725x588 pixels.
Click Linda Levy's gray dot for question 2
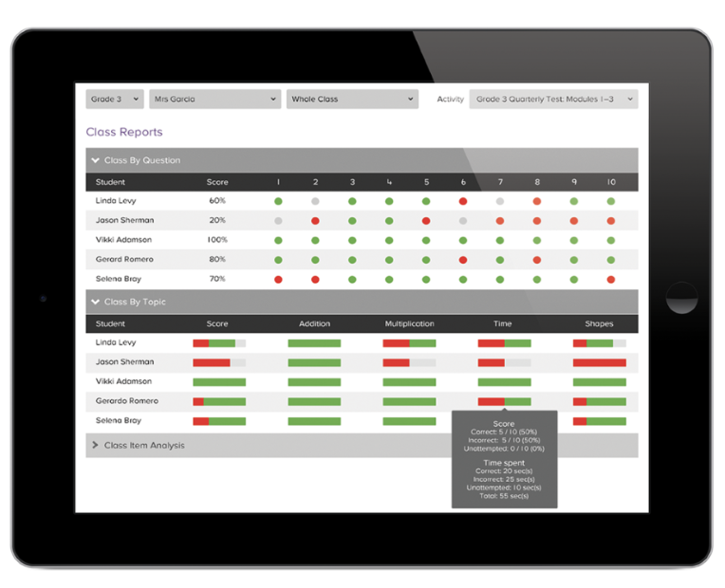[x=315, y=201]
